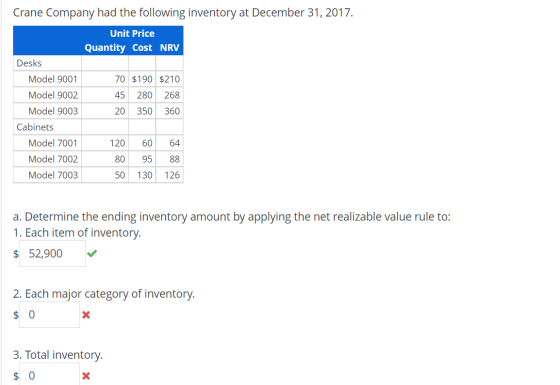Image resolution: width=560 pixels, height=385 pixels.
Task: Select the Each item of inventory answer field
Action: [x=52, y=254]
